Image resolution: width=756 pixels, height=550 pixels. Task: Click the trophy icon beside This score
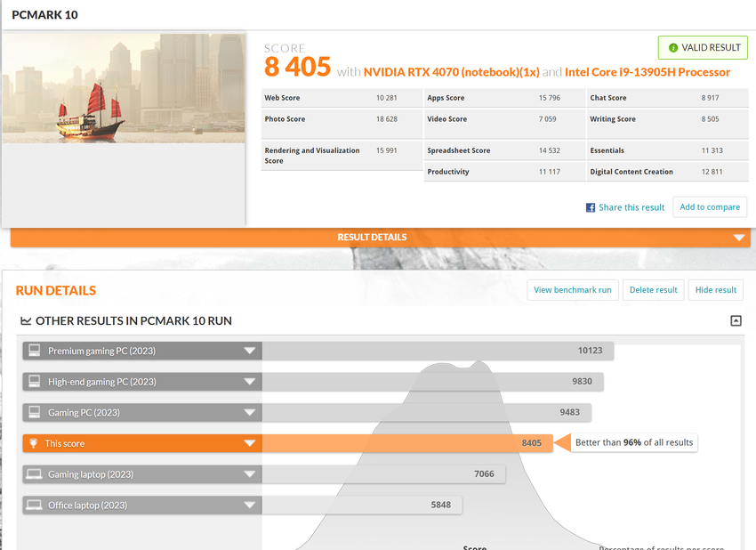[x=35, y=443]
